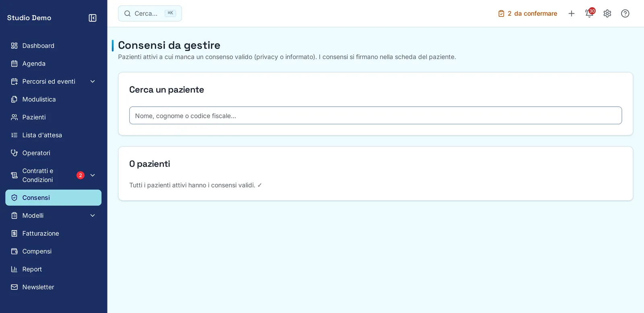Open help with the question mark icon

pos(625,14)
